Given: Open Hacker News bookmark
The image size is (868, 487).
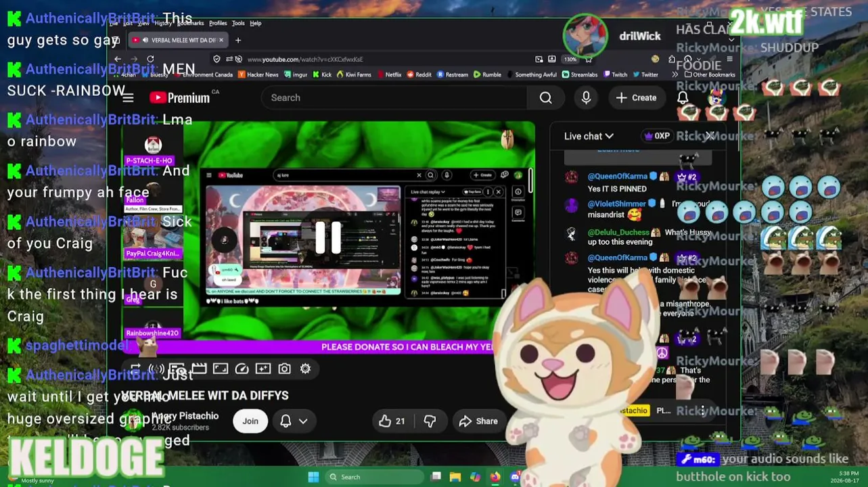Looking at the screenshot, I should coord(258,74).
